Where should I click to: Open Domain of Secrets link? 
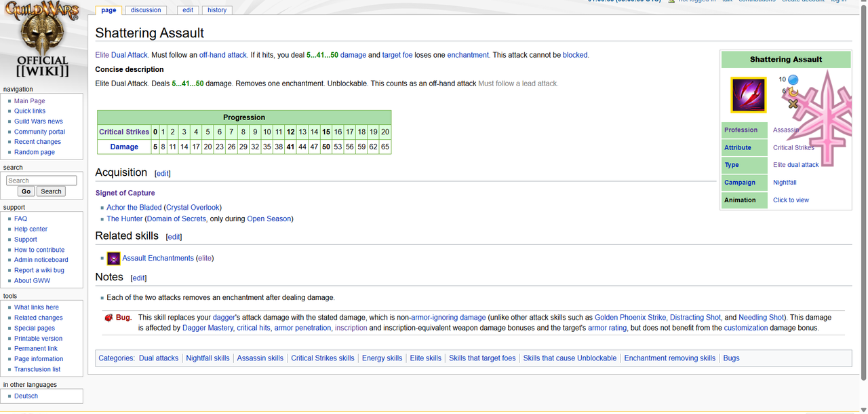pos(176,219)
